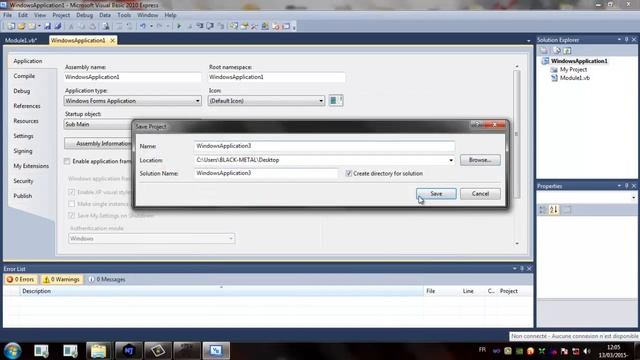The height and width of the screenshot is (360, 640).
Task: Select the References properties tab
Action: [x=27, y=106]
